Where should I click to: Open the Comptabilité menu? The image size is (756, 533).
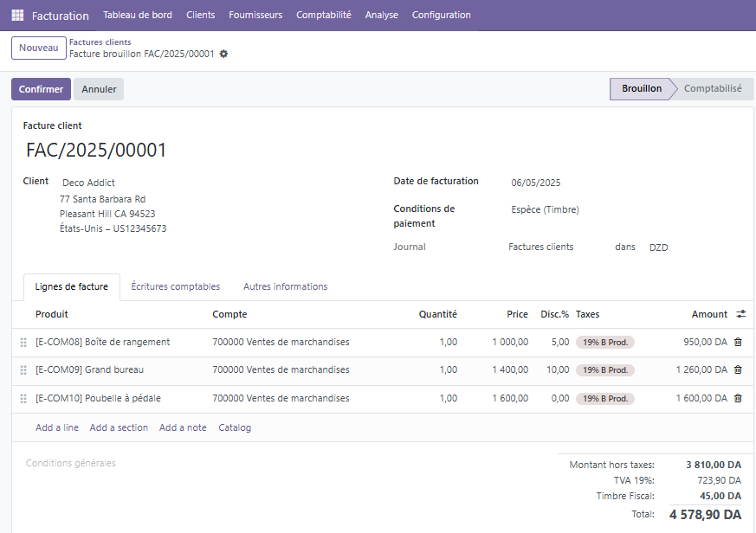[324, 15]
